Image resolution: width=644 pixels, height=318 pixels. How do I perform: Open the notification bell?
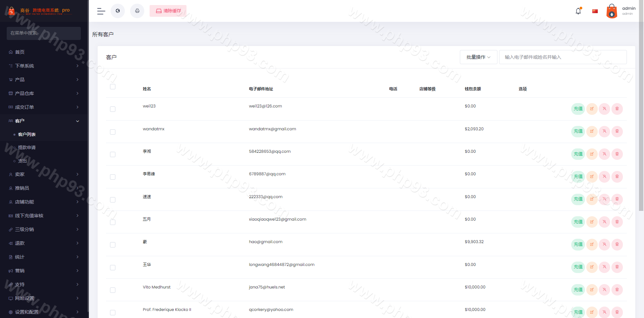pos(578,11)
